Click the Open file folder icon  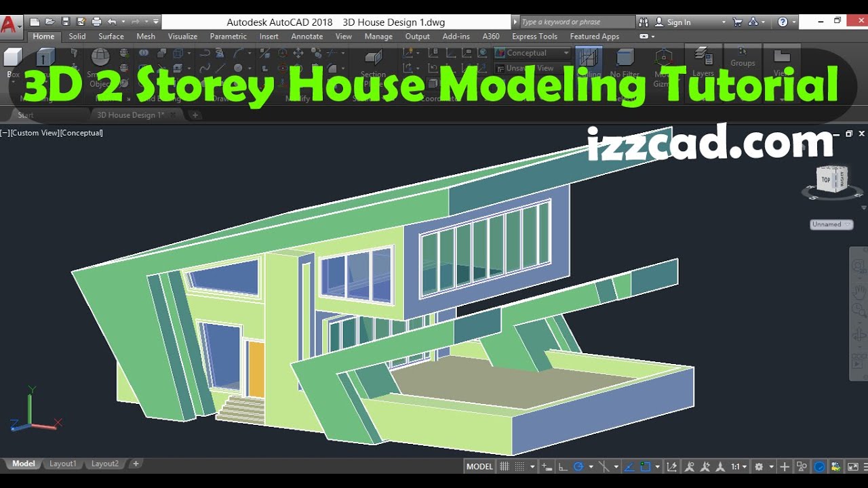click(x=50, y=22)
